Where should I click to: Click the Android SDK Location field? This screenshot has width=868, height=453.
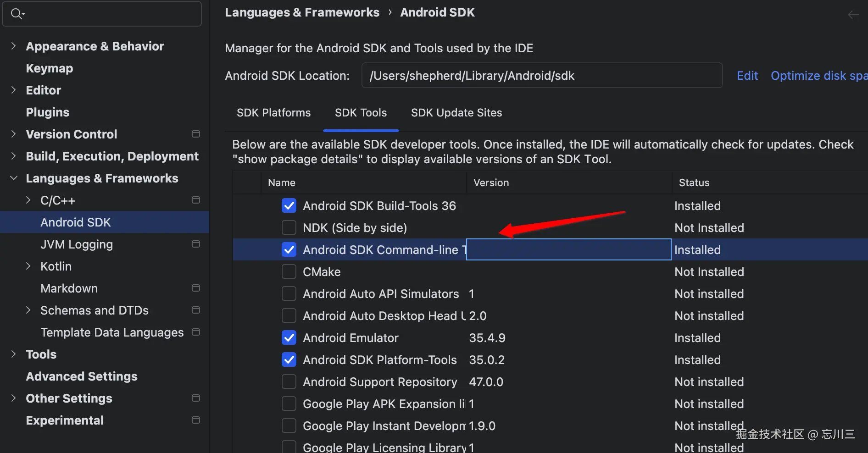[x=541, y=76]
